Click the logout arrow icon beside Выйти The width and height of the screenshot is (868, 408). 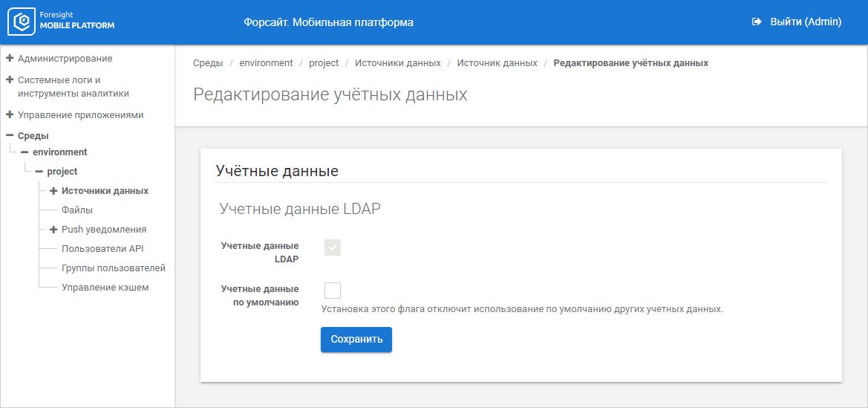tap(756, 22)
